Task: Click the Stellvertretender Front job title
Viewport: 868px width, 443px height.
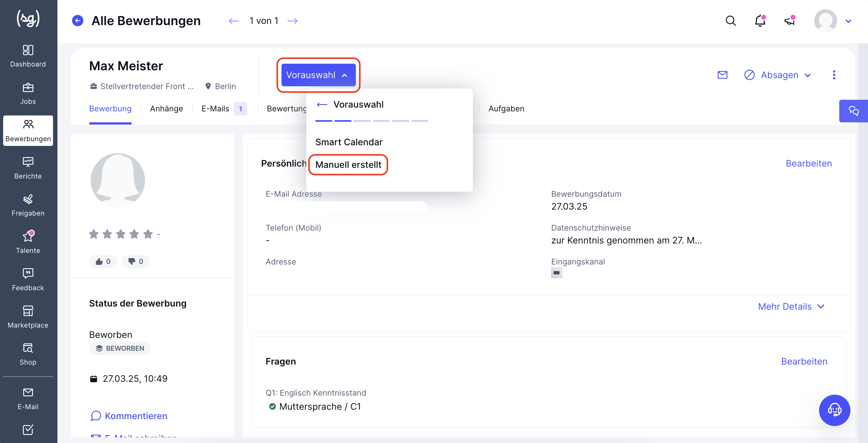Action: 147,87
